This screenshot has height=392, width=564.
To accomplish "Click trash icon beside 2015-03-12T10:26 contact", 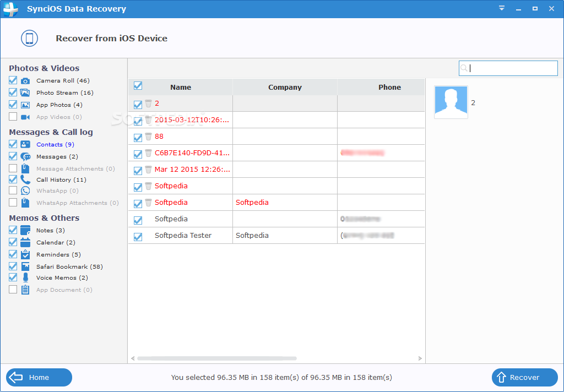I will tap(148, 120).
